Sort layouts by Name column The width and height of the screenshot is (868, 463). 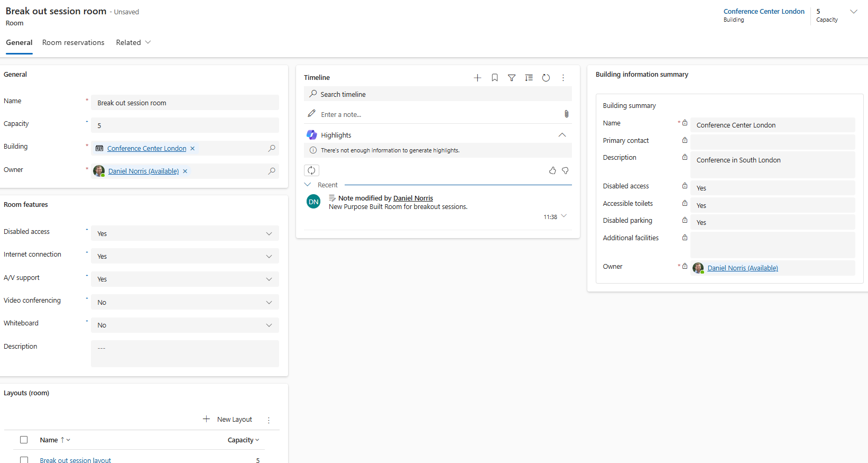pos(55,440)
